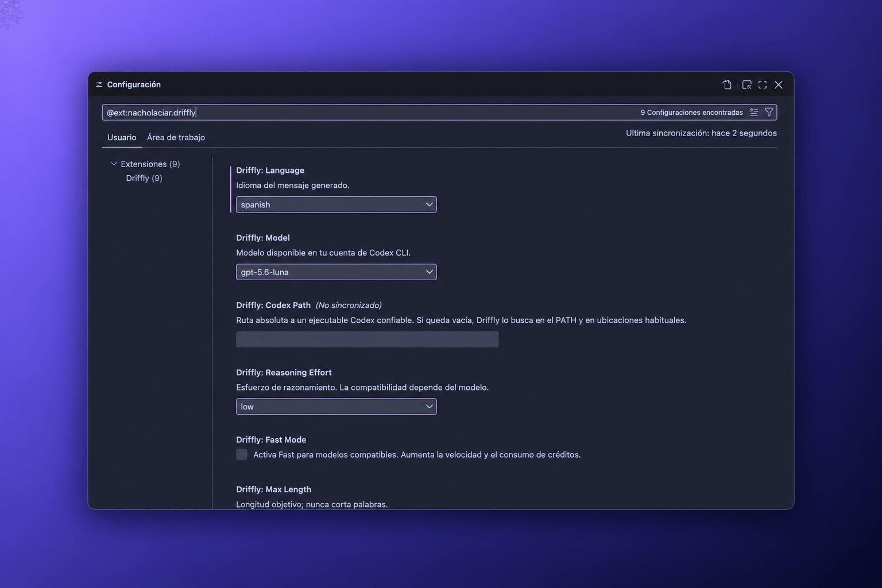Image resolution: width=882 pixels, height=588 pixels.
Task: Click the 'Driffly: Max Length' setting title
Action: [274, 489]
